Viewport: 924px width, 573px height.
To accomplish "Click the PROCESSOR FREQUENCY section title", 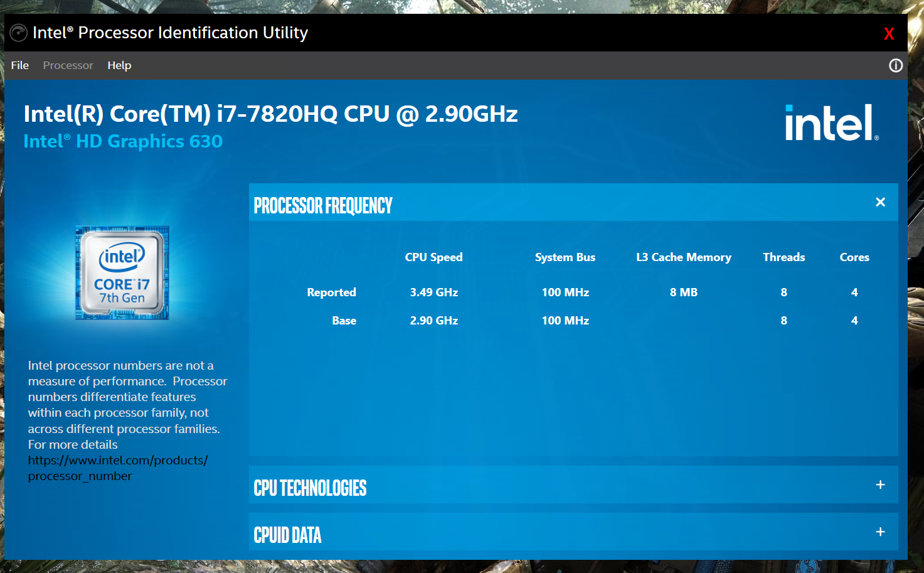I will [323, 205].
